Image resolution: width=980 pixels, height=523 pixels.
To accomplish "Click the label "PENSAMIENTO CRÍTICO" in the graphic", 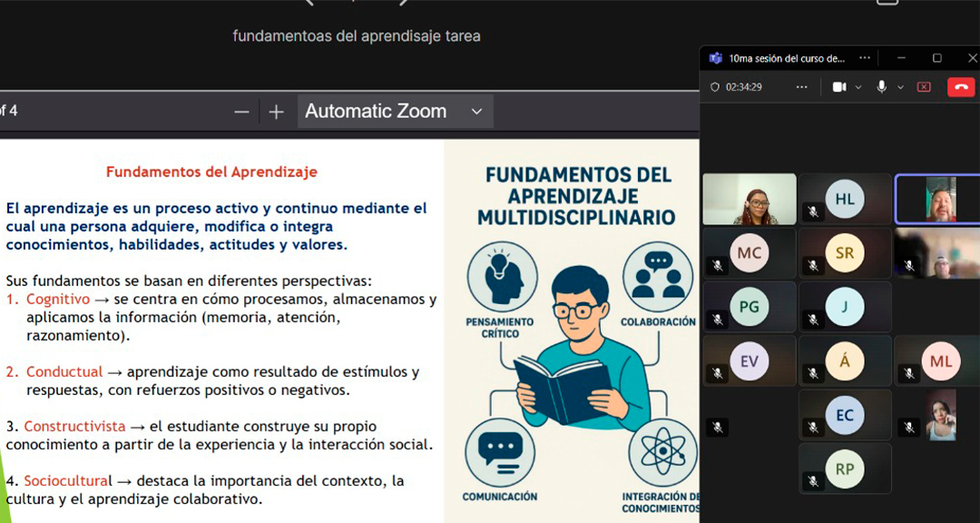I will point(500,328).
